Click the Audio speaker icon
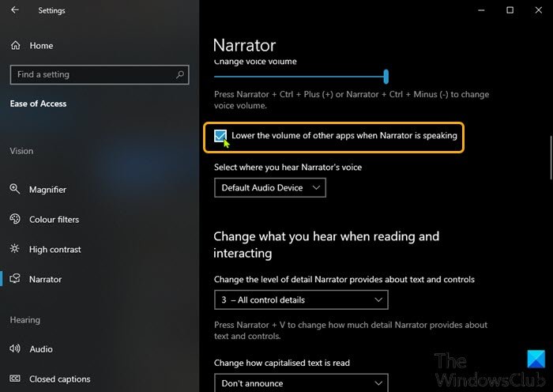This screenshot has width=553, height=392. click(x=15, y=349)
